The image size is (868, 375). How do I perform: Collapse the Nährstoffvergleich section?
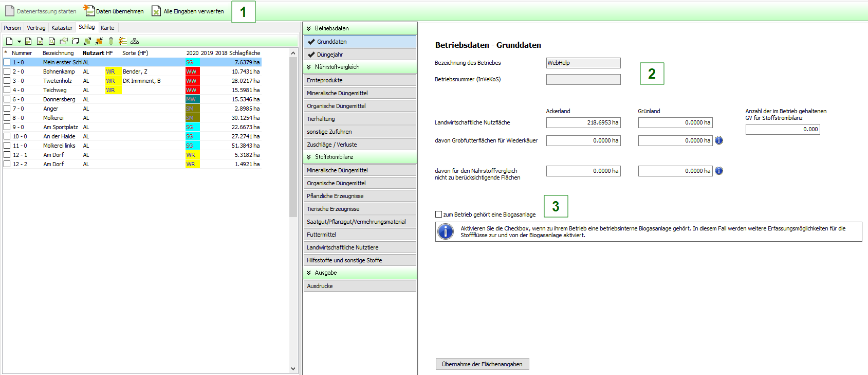[309, 67]
